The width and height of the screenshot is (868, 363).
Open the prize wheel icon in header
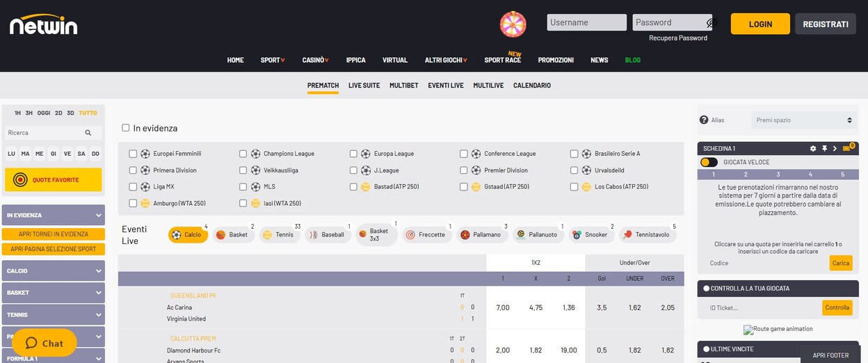pyautogui.click(x=513, y=24)
